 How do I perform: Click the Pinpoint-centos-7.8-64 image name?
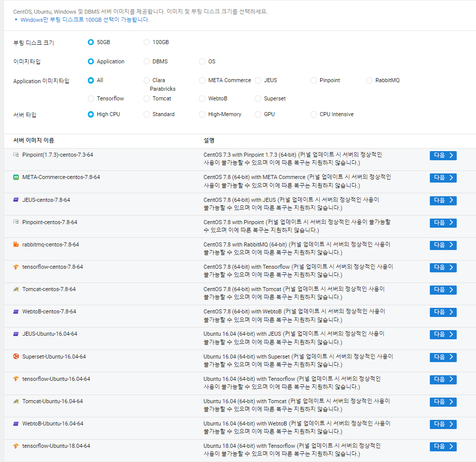(x=50, y=222)
